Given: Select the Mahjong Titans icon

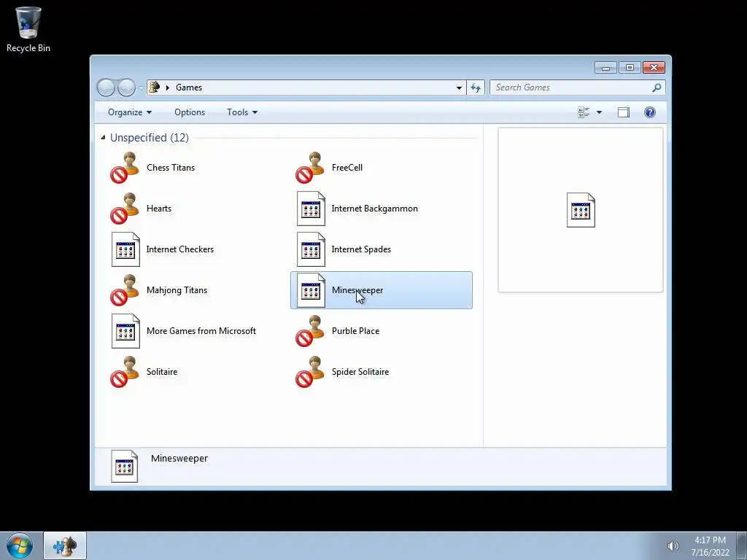Looking at the screenshot, I should tap(125, 290).
